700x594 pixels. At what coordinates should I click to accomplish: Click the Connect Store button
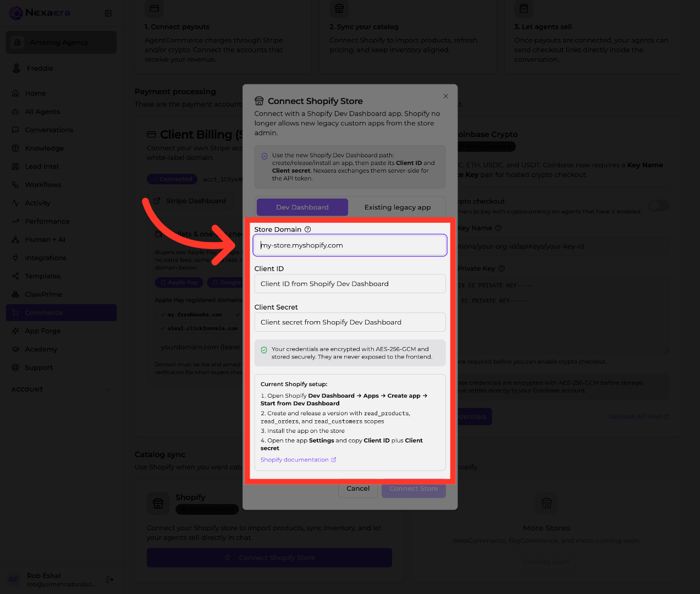tap(414, 488)
